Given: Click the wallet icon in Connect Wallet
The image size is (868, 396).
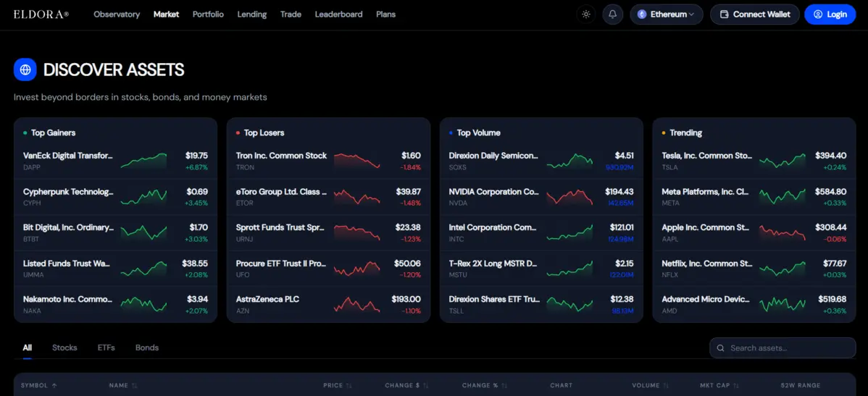Looking at the screenshot, I should point(724,14).
